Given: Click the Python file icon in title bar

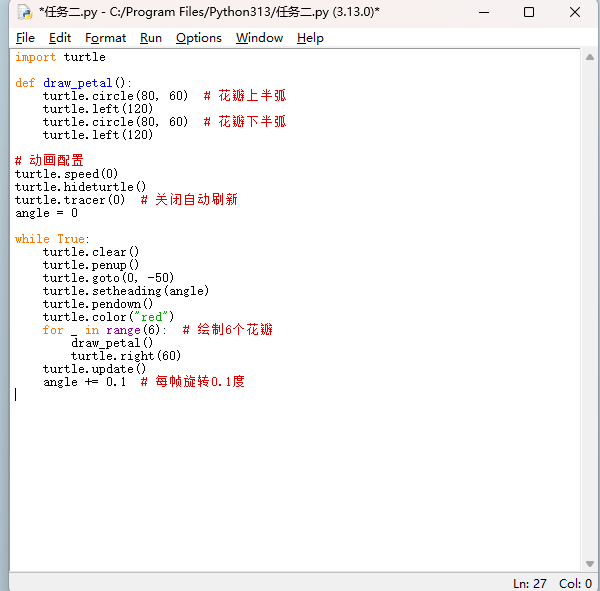Looking at the screenshot, I should (25, 12).
